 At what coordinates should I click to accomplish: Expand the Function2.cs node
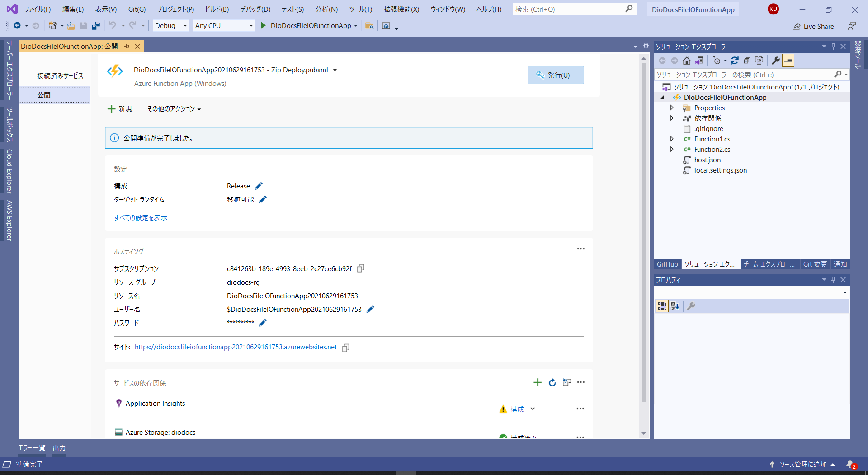click(x=672, y=149)
